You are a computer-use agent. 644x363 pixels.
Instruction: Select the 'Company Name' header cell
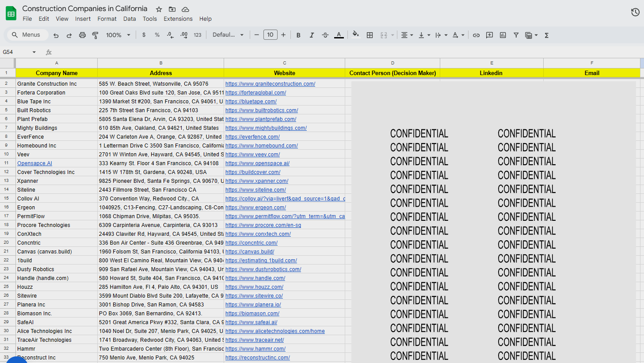[57, 73]
